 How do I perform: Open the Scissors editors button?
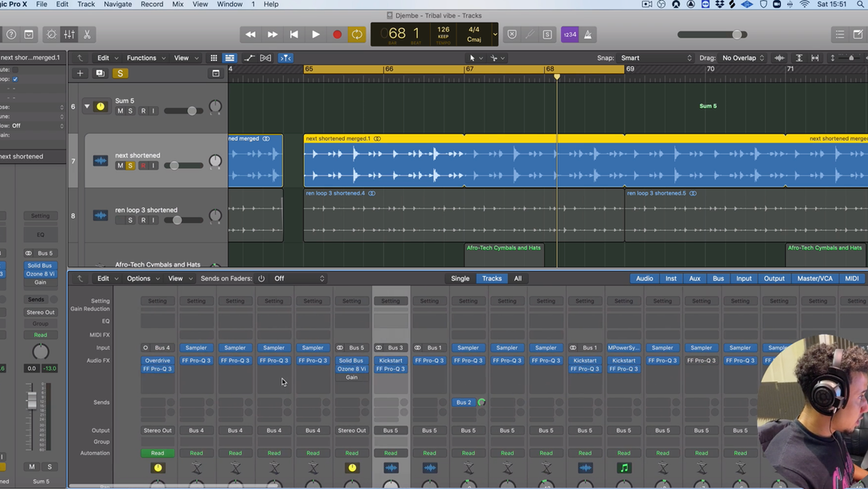87,35
